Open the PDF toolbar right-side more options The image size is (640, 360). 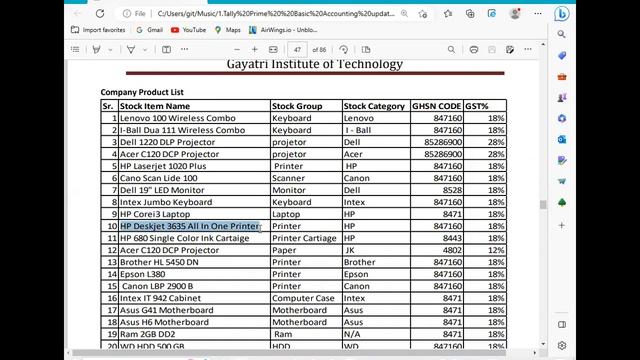pos(528,49)
